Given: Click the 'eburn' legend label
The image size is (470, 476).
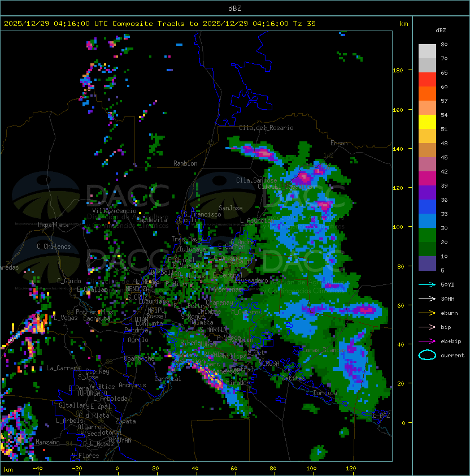Looking at the screenshot, I should tap(449, 313).
